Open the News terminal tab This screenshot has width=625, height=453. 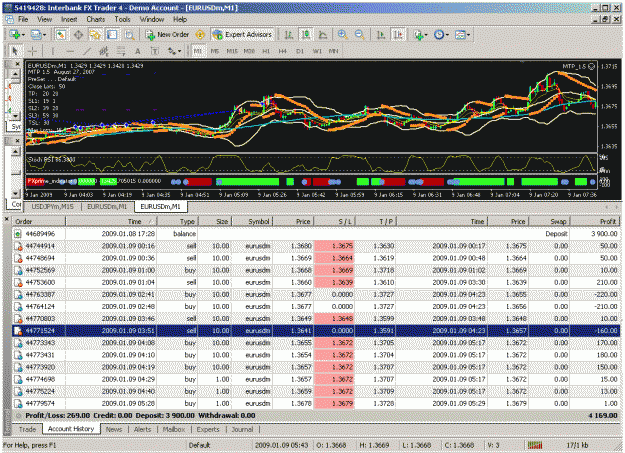114,429
